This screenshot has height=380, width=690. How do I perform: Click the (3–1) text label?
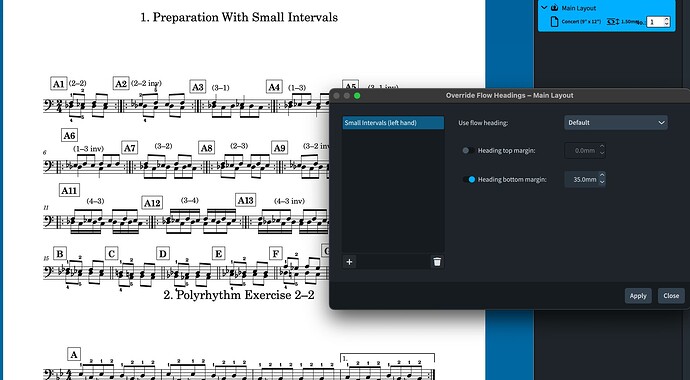click(220, 88)
